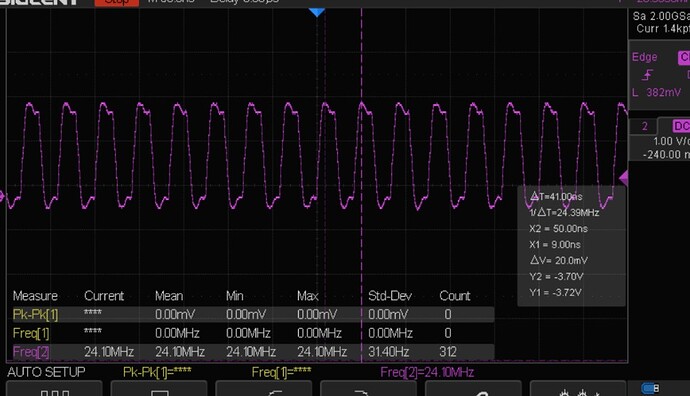The width and height of the screenshot is (690, 396).
Task: Click the Min column header
Action: tap(235, 296)
